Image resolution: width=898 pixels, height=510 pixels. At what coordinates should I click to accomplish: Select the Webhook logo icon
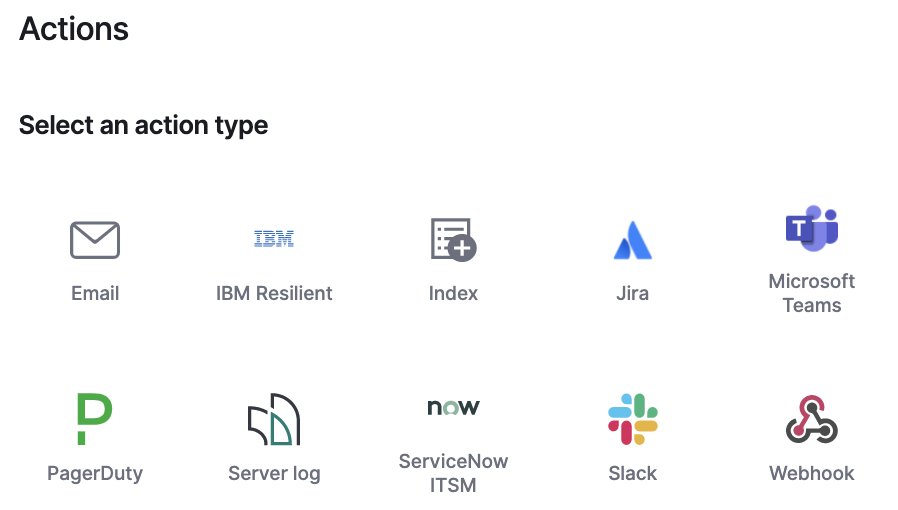click(x=811, y=419)
